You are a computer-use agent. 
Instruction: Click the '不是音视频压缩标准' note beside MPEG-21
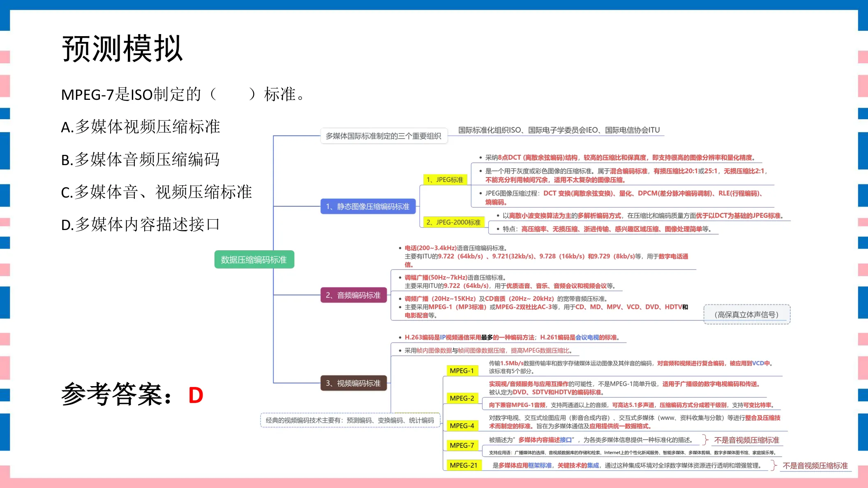pyautogui.click(x=815, y=466)
